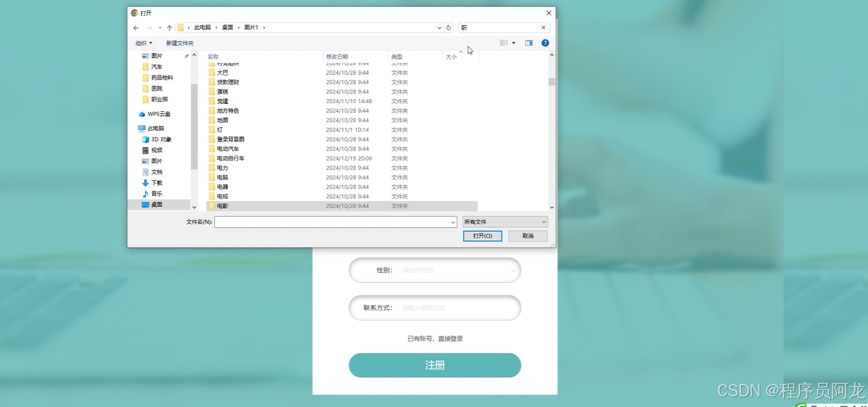The height and width of the screenshot is (407, 868).
Task: Click the 打开(O) button
Action: pos(482,236)
